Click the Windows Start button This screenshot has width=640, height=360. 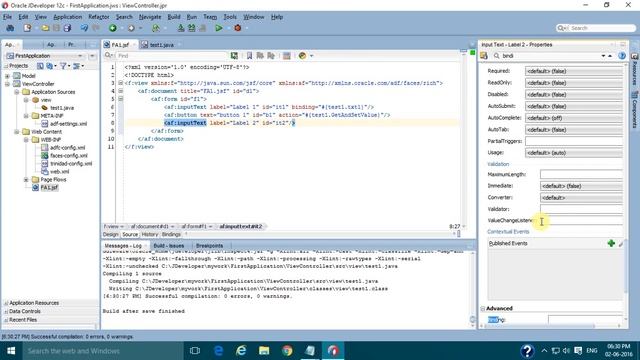tap(11, 351)
